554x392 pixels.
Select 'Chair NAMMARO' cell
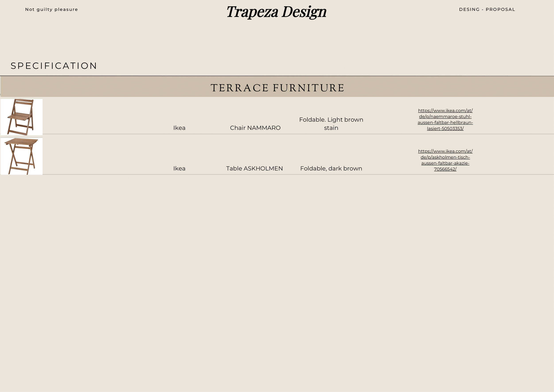[255, 128]
